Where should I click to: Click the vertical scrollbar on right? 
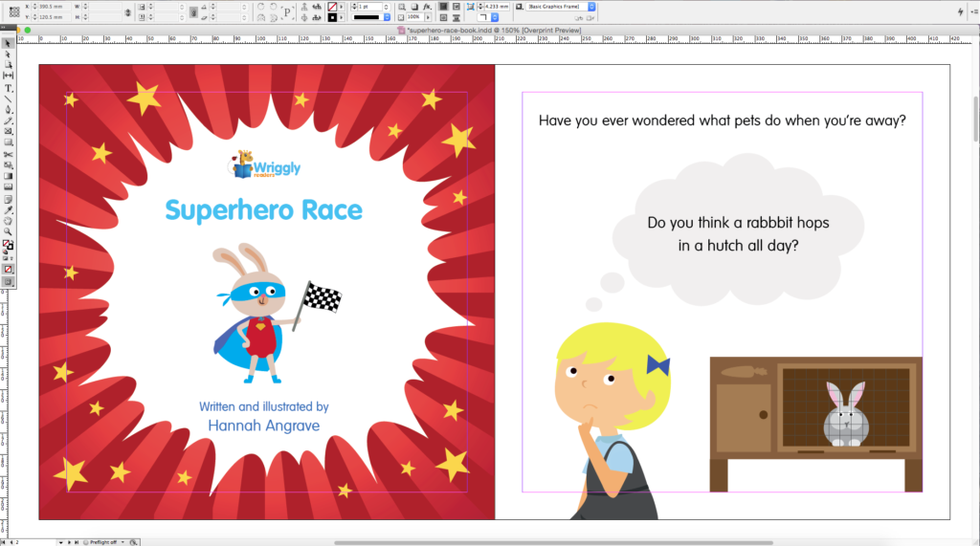pyautogui.click(x=976, y=119)
